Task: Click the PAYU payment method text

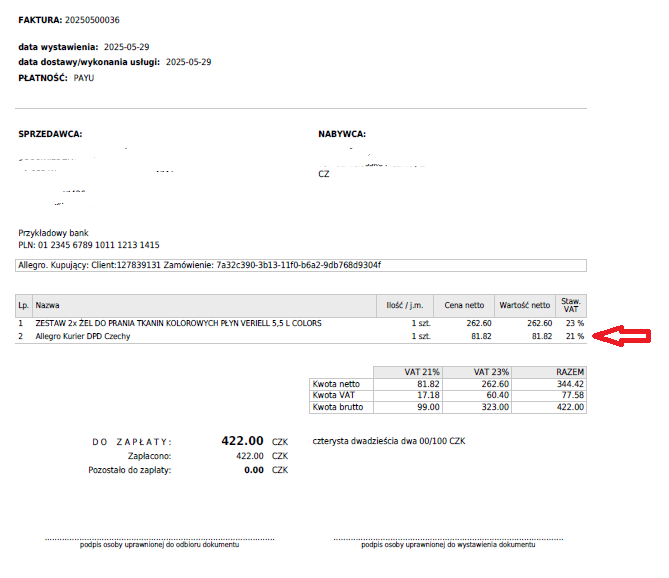Action: [x=83, y=78]
